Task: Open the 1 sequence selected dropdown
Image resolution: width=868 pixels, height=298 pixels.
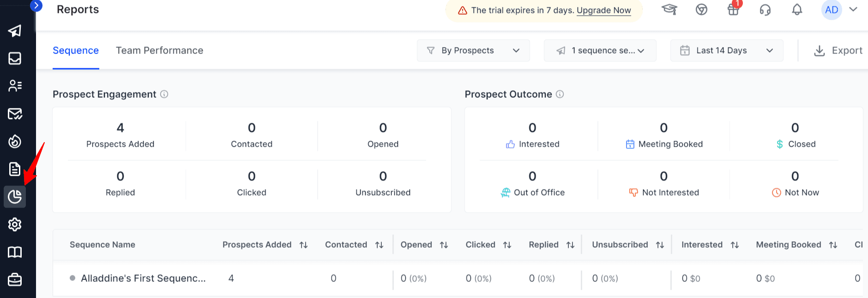Action: [x=600, y=50]
